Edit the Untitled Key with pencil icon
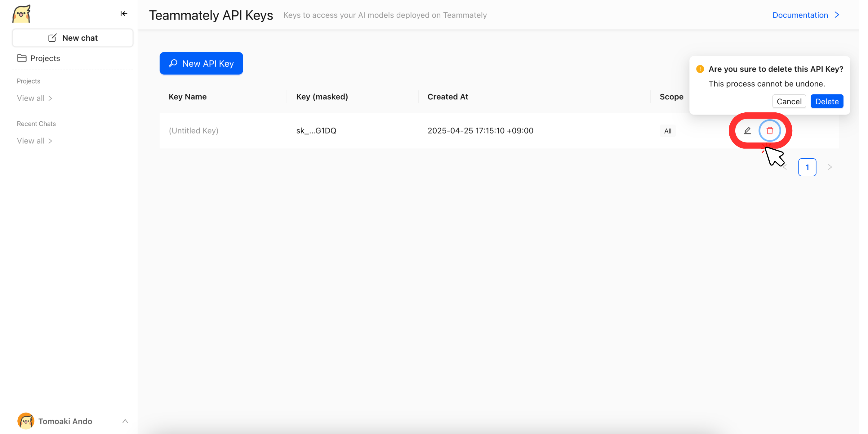This screenshot has width=868, height=434. (x=747, y=130)
